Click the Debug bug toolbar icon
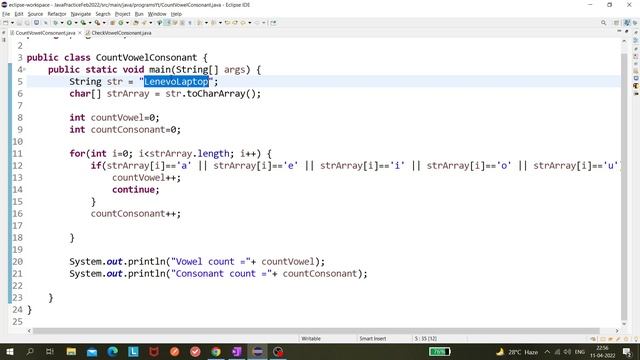The width and height of the screenshot is (640, 360). click(x=56, y=23)
